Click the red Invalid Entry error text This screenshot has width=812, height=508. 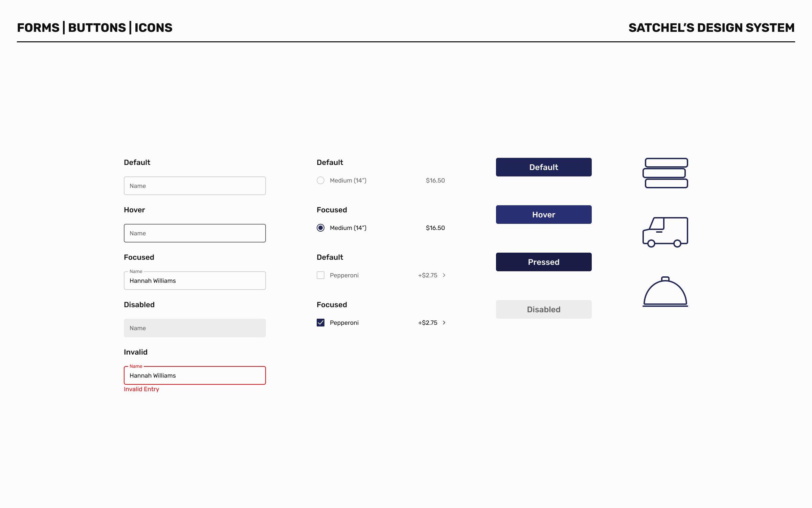[141, 389]
